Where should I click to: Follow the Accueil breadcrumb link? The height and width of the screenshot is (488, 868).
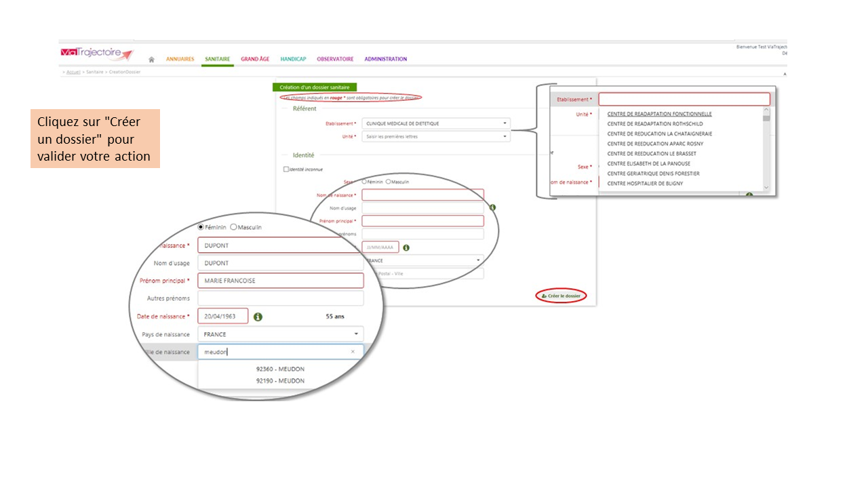tap(74, 72)
